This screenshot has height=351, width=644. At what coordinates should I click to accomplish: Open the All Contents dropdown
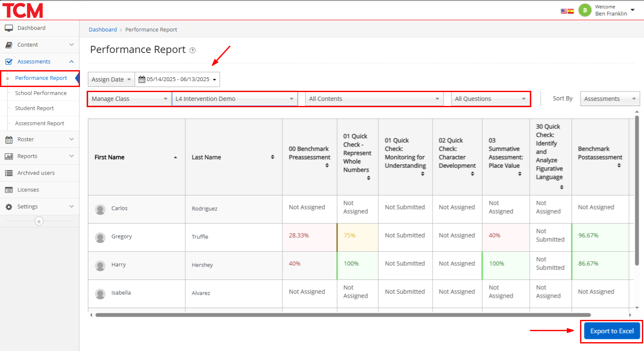click(374, 99)
